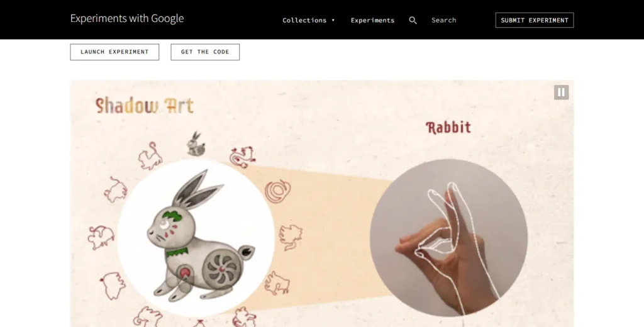Click the zodiac outline above top-left of circle
Image resolution: width=644 pixels, height=327 pixels.
pos(150,156)
